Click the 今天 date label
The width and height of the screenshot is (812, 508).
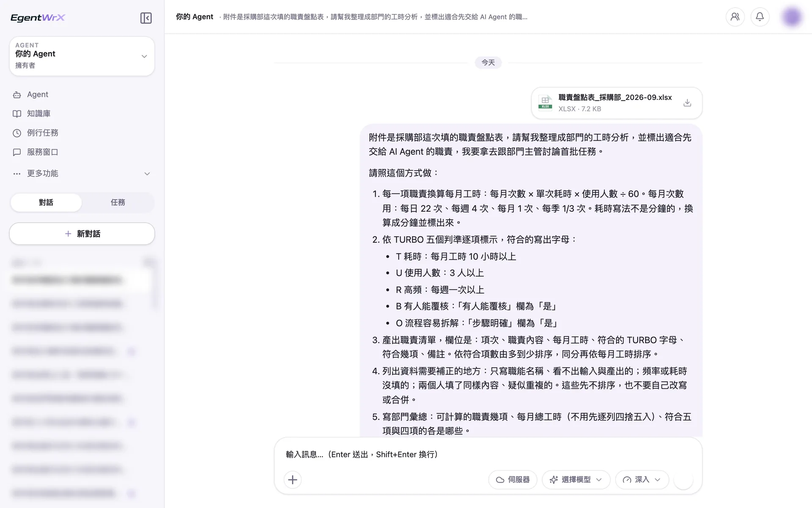(x=488, y=63)
